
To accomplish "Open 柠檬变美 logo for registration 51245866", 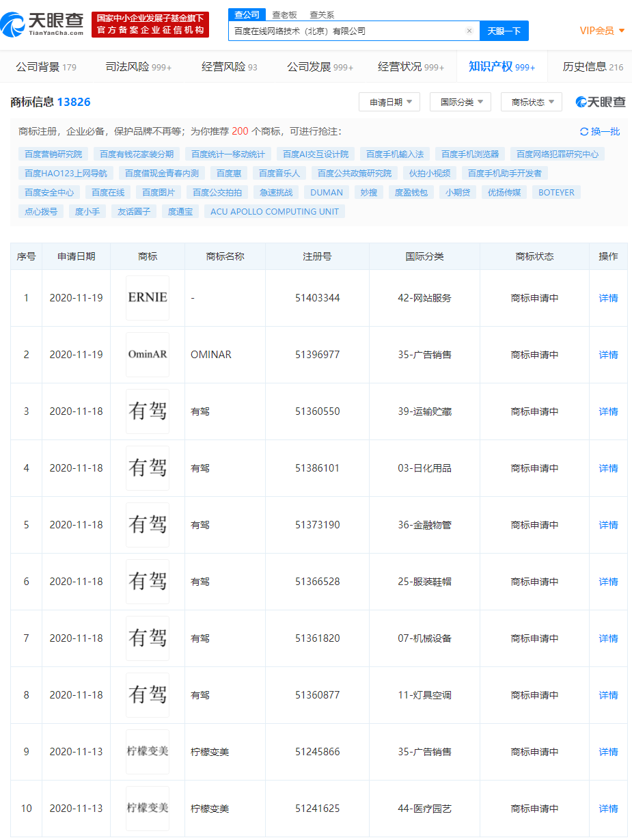I will click(148, 752).
